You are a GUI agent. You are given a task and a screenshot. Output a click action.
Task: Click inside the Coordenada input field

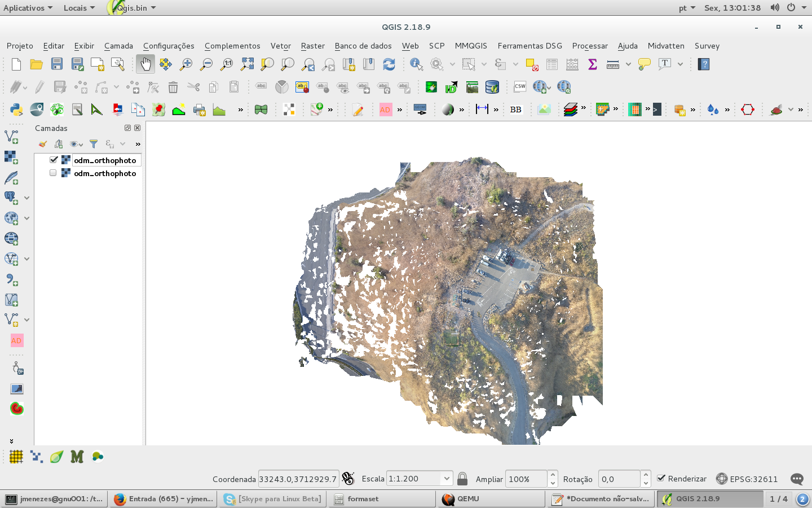click(299, 479)
